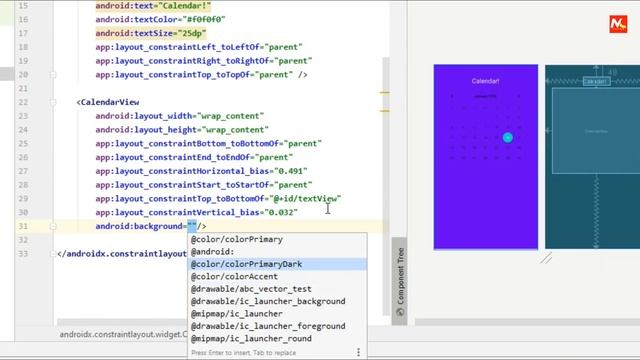Select @drawable/ic_launcher_foreground suggestion

click(x=277, y=326)
